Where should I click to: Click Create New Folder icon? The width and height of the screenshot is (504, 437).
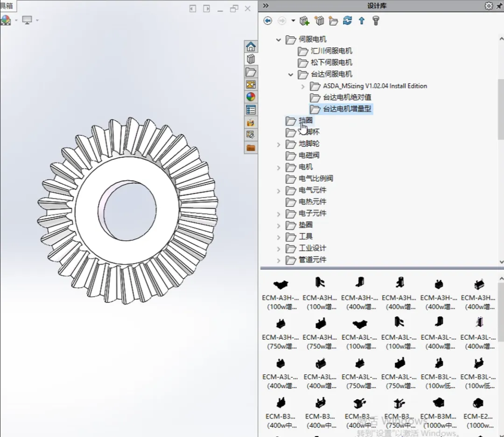coord(333,21)
